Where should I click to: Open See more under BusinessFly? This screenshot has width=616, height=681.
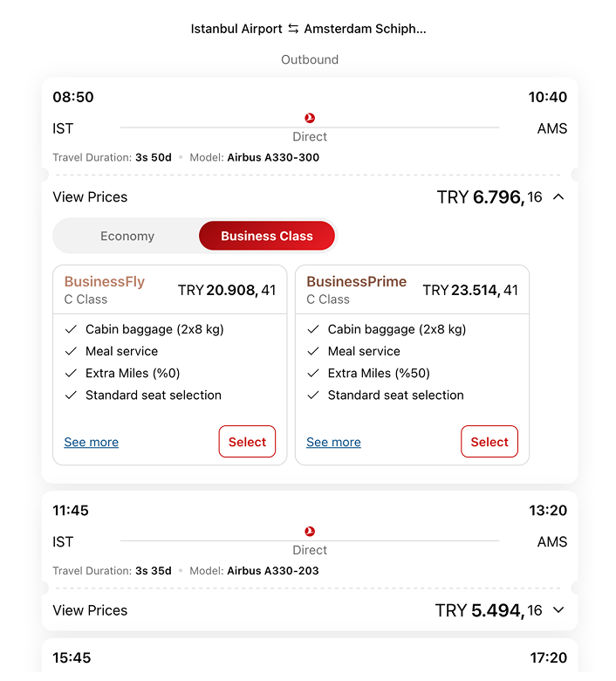pyautogui.click(x=92, y=443)
